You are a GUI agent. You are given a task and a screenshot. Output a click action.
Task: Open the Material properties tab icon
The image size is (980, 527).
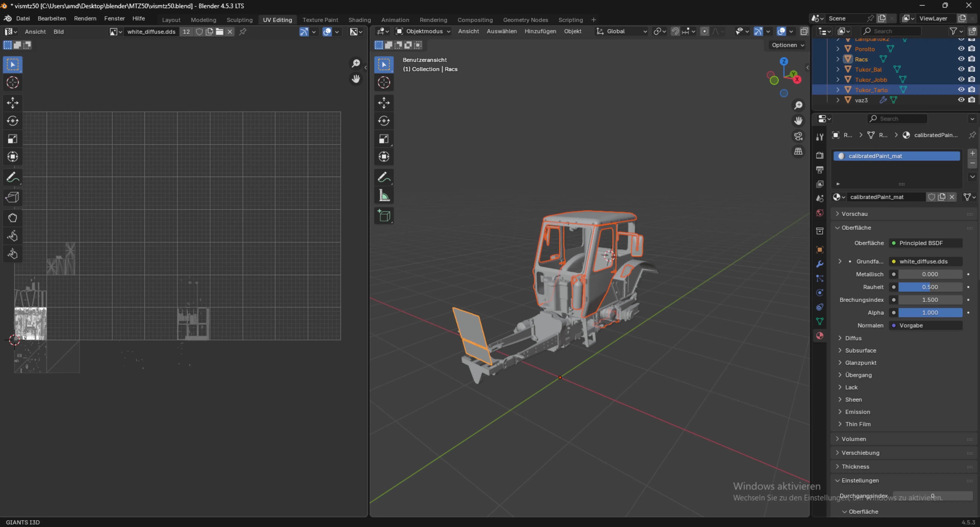820,336
